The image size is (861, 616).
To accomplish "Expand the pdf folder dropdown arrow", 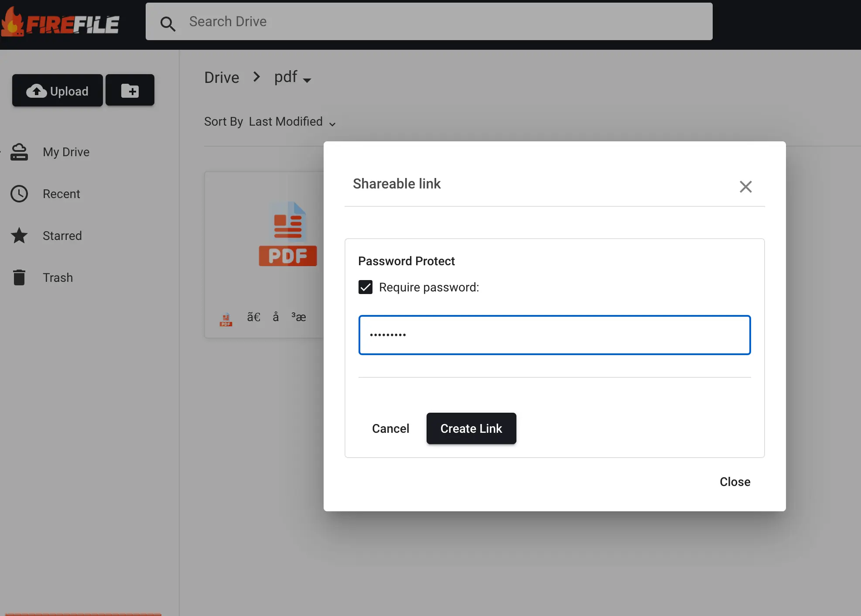I will [x=307, y=80].
